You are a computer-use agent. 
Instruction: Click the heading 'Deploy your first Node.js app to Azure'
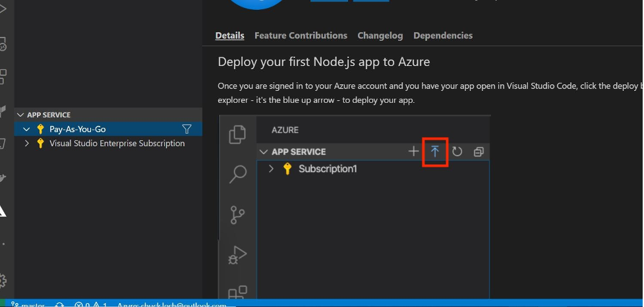click(x=324, y=62)
